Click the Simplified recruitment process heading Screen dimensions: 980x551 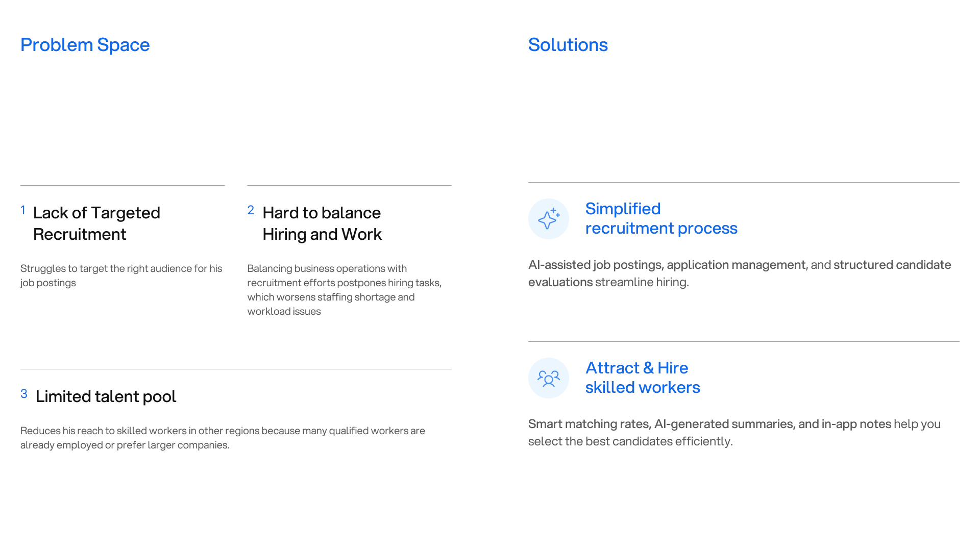tap(661, 218)
